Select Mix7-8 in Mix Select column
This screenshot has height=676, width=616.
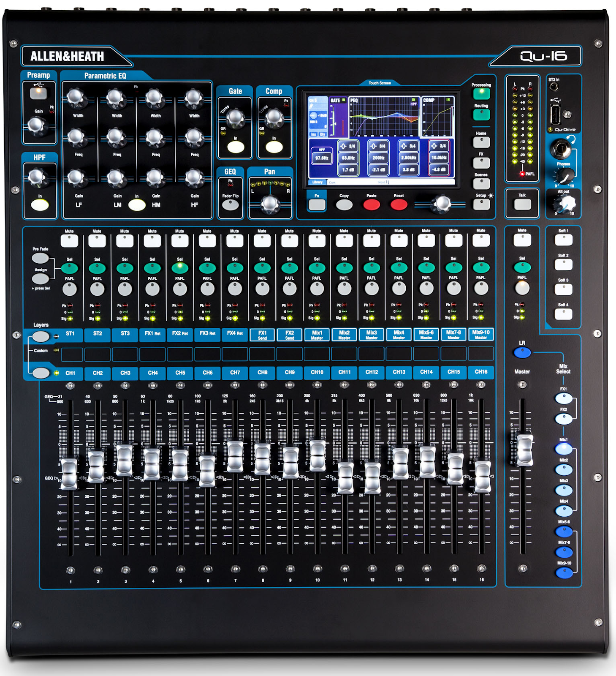coord(564,552)
